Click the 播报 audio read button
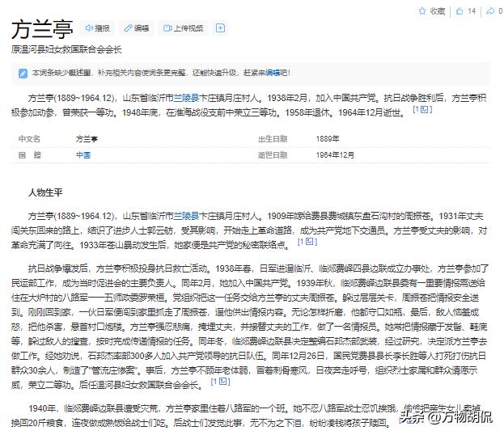 [x=97, y=28]
